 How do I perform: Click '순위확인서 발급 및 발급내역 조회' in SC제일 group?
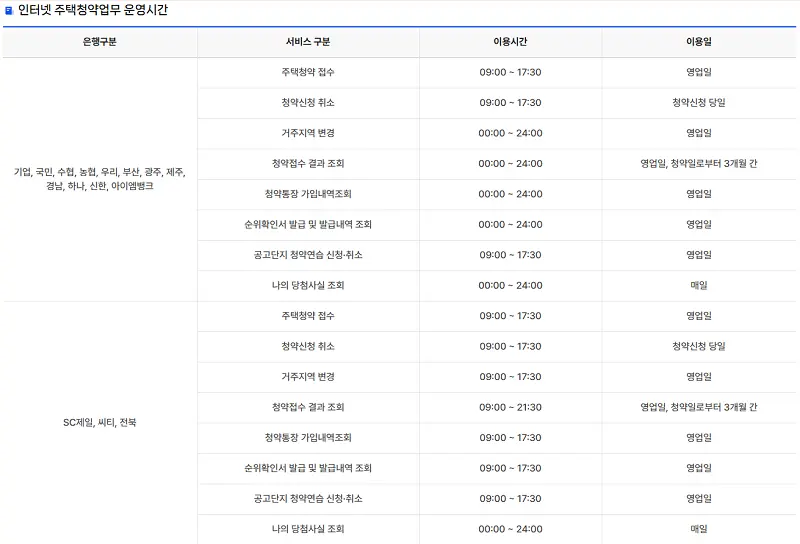pos(308,468)
